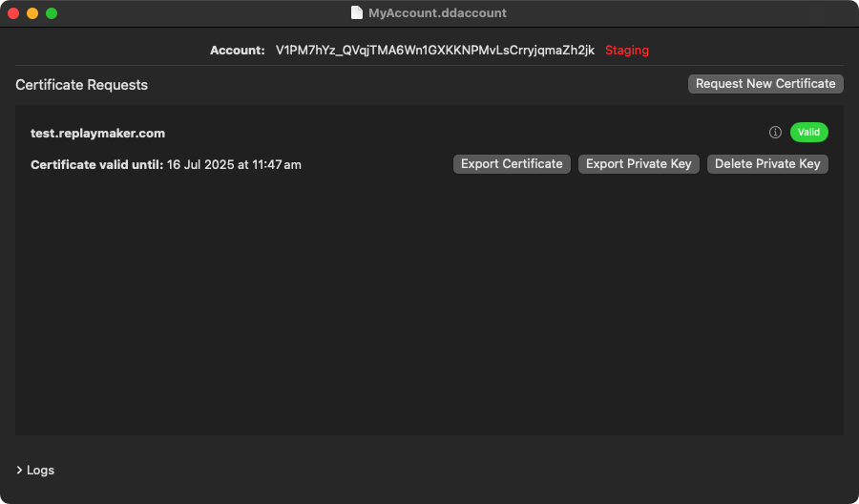Click the MyAccount.ddaccount window title
This screenshot has height=504, width=859.
point(437,13)
